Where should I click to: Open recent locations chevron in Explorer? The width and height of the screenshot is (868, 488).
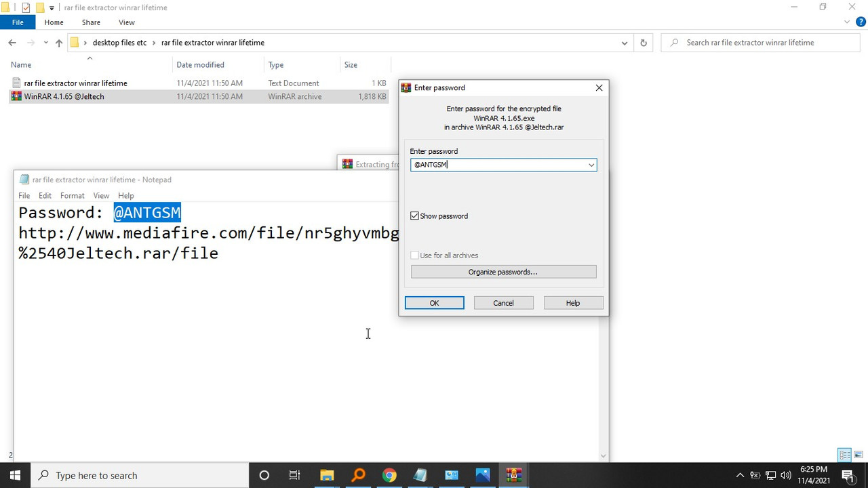(45, 43)
